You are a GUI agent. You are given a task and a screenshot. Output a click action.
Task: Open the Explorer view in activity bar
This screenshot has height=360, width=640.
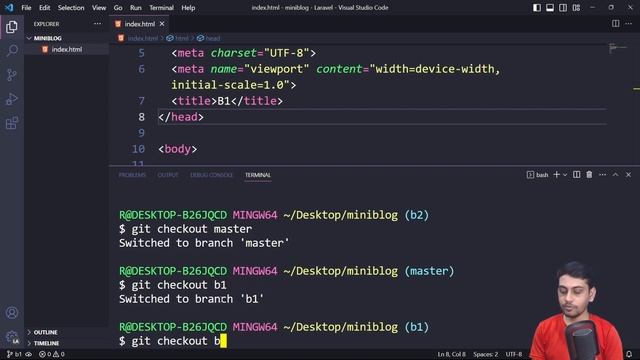[12, 27]
